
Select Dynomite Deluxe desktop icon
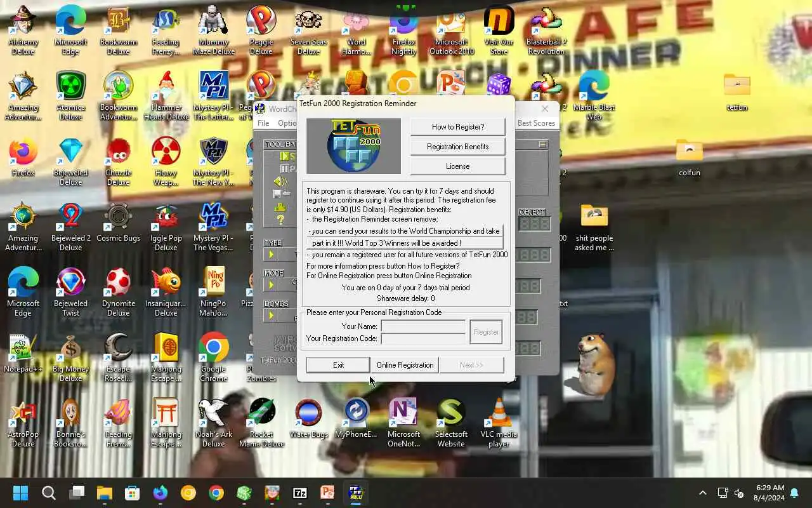pos(118,292)
